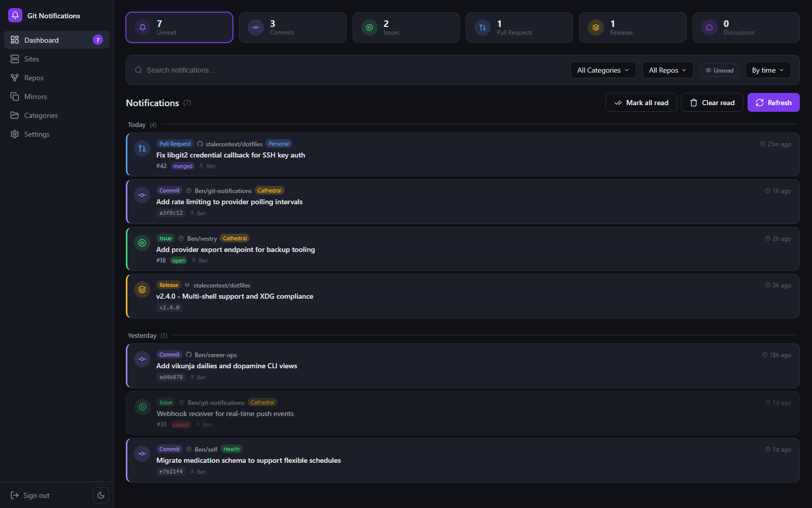
Task: Click commit hash a3f8c12
Action: (x=171, y=213)
